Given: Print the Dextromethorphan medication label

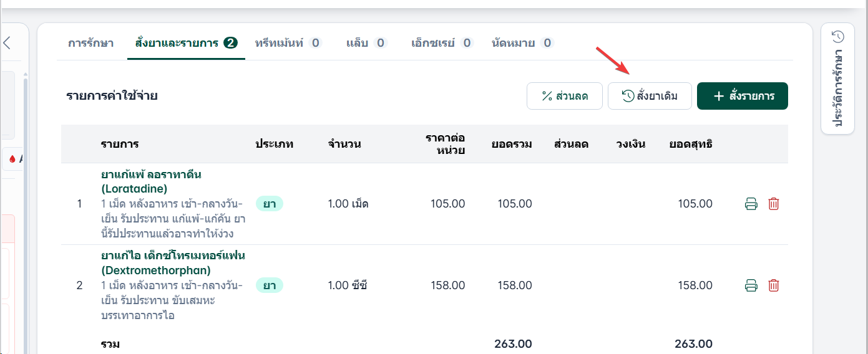Looking at the screenshot, I should 751,286.
